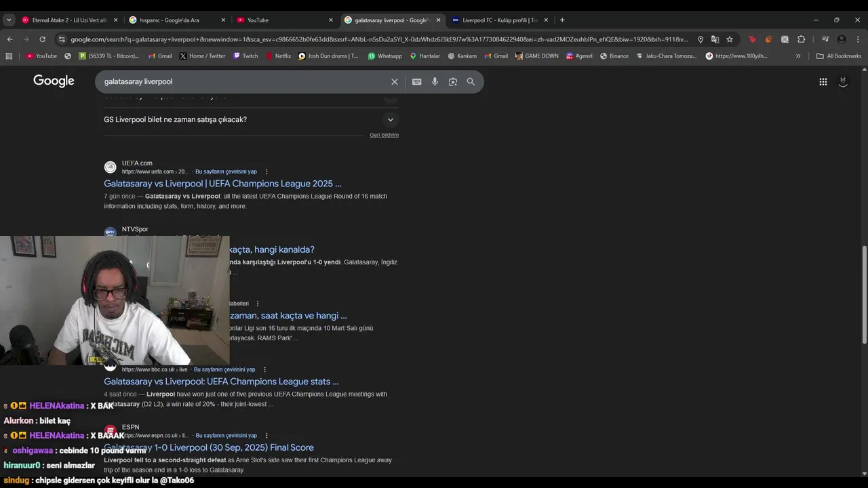
Task: Open 'Galatasaray vs Liverpool: UEFA Champions League stats' link
Action: [x=221, y=382]
